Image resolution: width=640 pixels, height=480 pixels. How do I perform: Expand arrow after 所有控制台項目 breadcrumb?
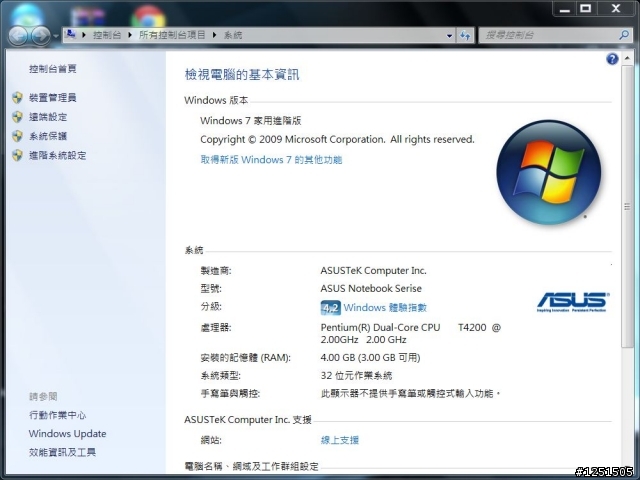(214, 35)
